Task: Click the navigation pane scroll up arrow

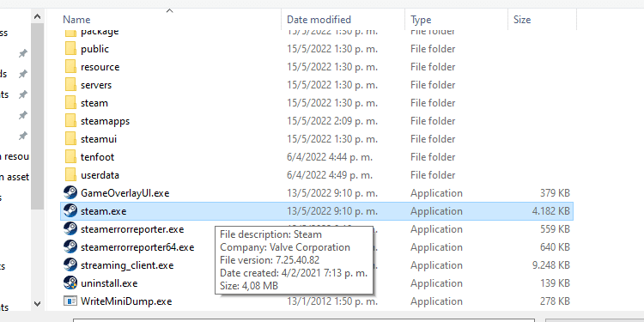Action: pyautogui.click(x=37, y=17)
